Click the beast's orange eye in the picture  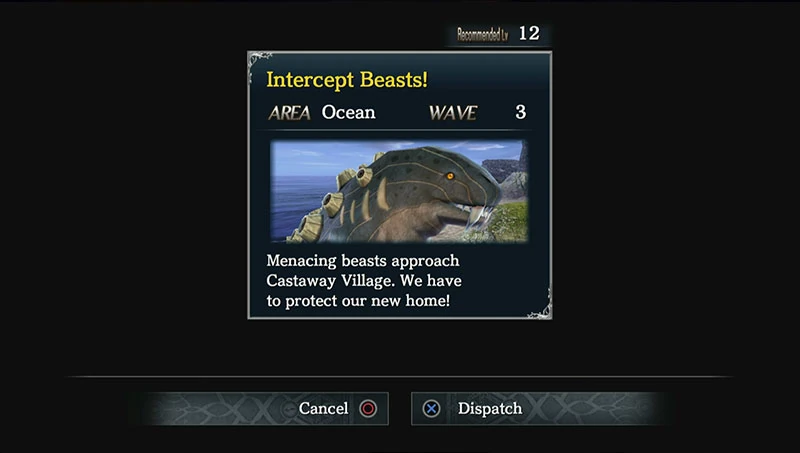(x=450, y=176)
